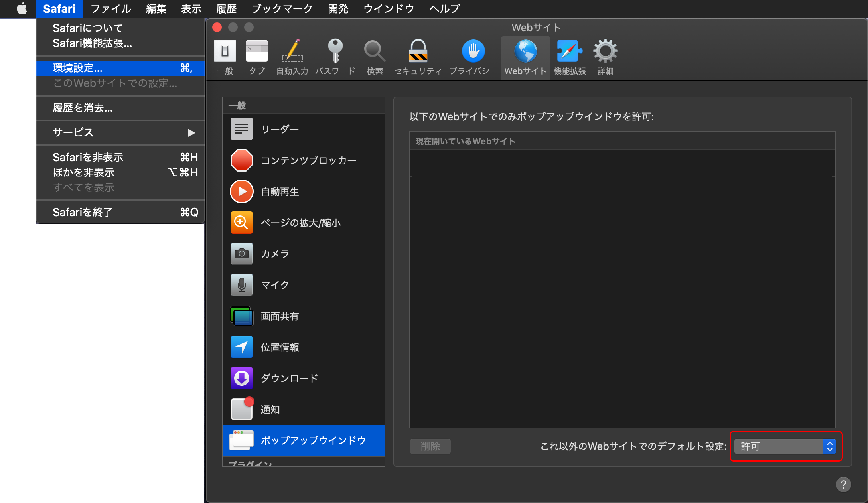Viewport: 868px width, 503px height.
Task: Select カメラ in the sidebar
Action: [x=303, y=254]
